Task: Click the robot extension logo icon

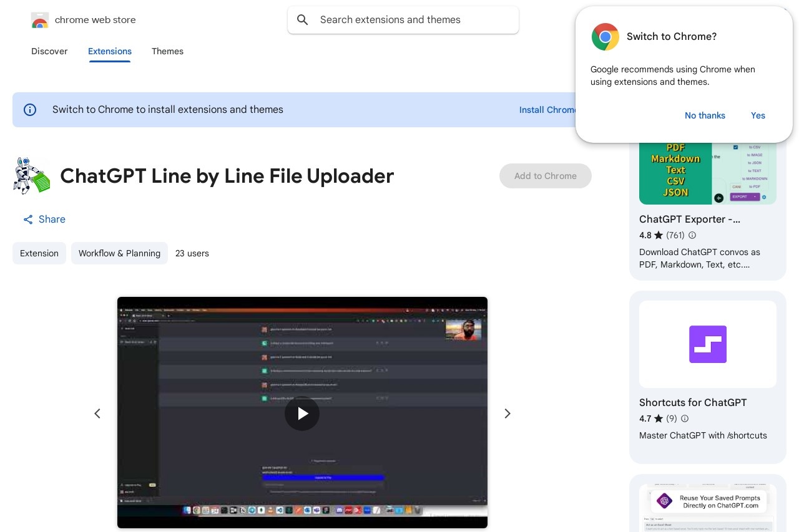Action: (x=31, y=176)
